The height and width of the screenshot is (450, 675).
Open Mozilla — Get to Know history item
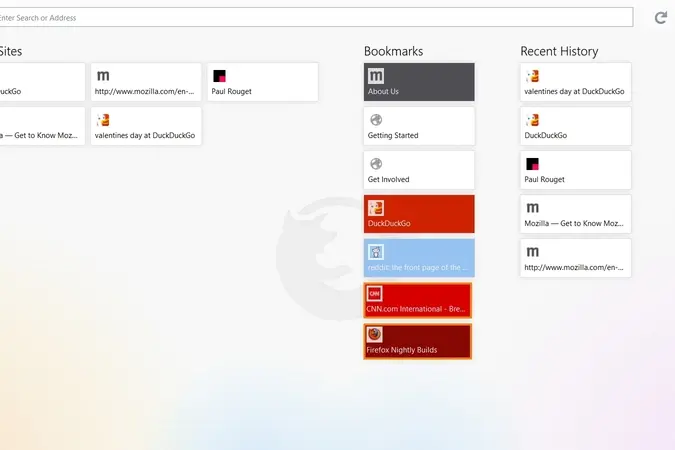[576, 214]
